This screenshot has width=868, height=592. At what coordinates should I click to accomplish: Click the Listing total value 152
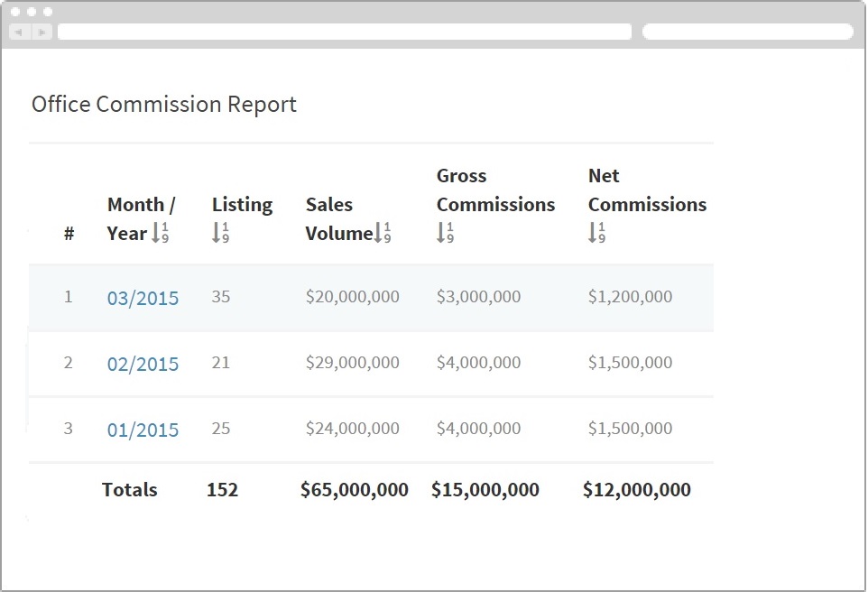[x=222, y=490]
